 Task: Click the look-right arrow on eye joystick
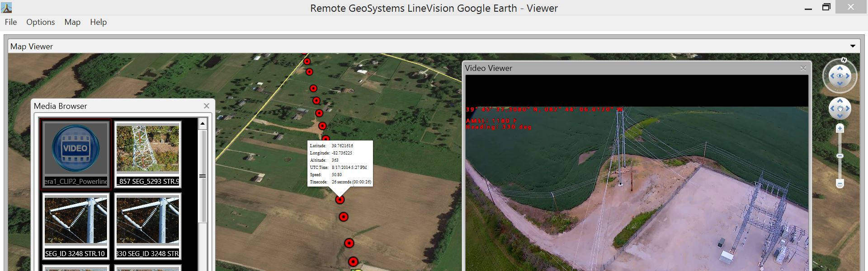[848, 76]
